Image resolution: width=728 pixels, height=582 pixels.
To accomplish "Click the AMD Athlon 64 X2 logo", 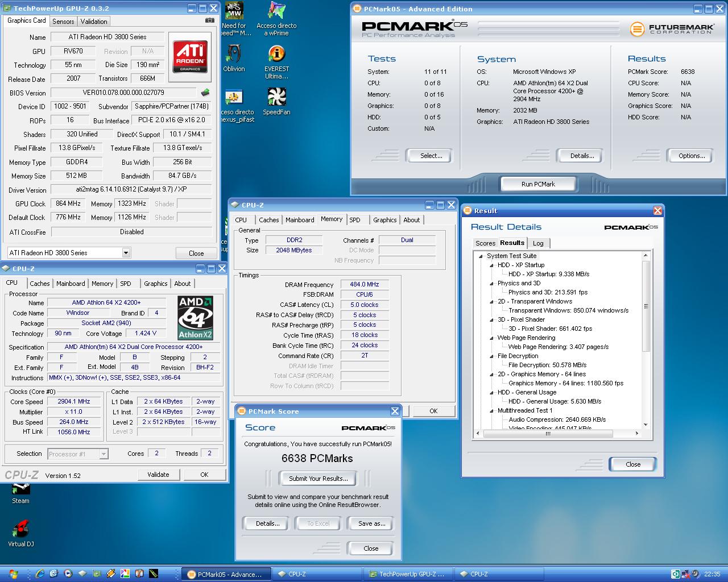I will [195, 318].
